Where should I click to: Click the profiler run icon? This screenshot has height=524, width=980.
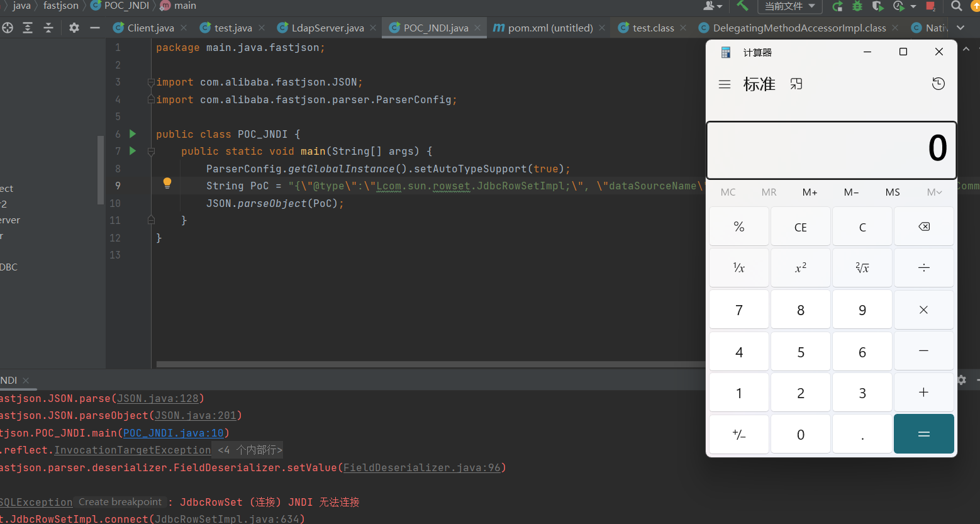[898, 6]
